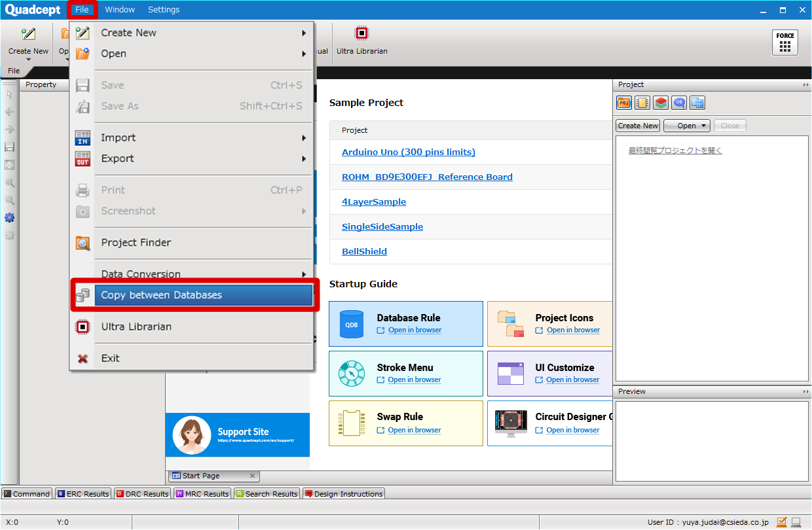Click the blue gear icon in left sidebar
Image resolution: width=812 pixels, height=530 pixels.
[x=9, y=218]
